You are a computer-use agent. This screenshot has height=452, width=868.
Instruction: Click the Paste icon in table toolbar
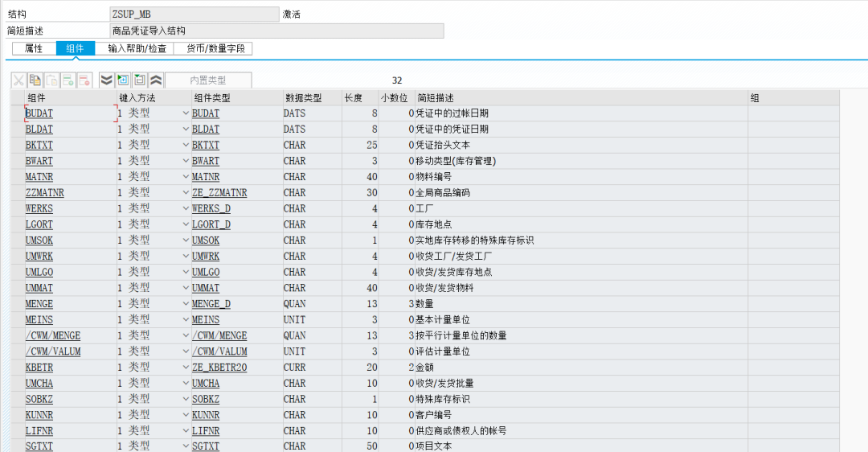pos(51,80)
